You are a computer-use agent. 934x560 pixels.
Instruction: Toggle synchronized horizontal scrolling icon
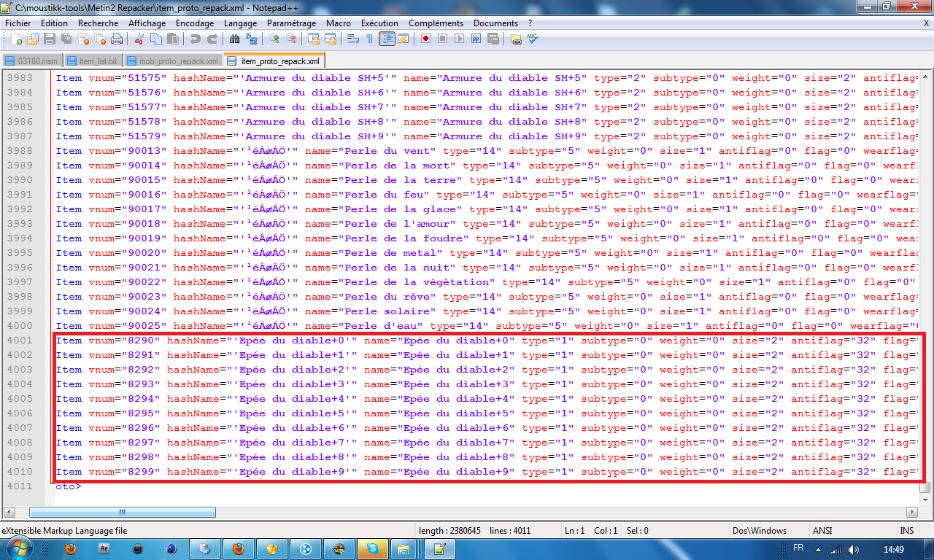point(331,39)
